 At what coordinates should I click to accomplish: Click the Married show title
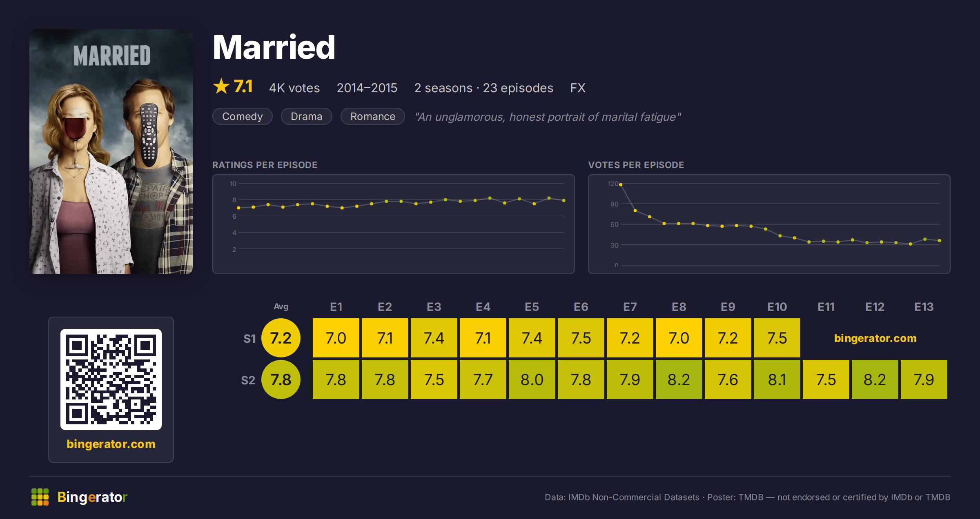(x=274, y=47)
